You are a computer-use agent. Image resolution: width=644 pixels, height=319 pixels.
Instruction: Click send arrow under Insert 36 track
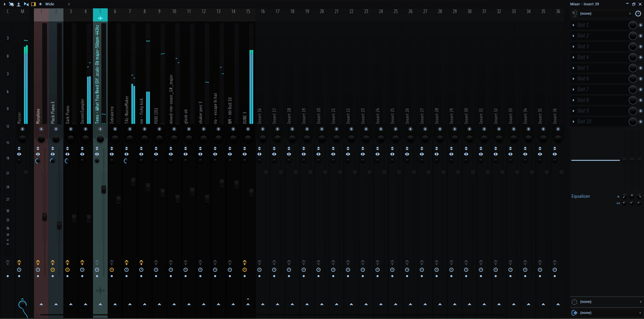coord(558,304)
